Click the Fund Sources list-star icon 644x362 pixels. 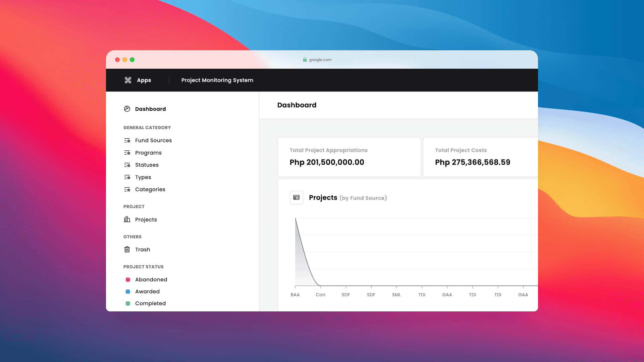127,140
